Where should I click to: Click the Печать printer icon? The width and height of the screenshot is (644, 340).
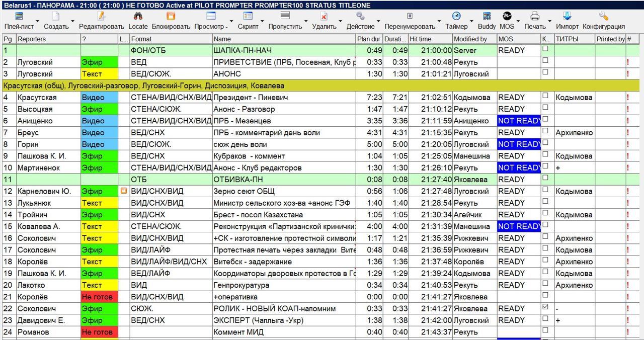click(535, 17)
